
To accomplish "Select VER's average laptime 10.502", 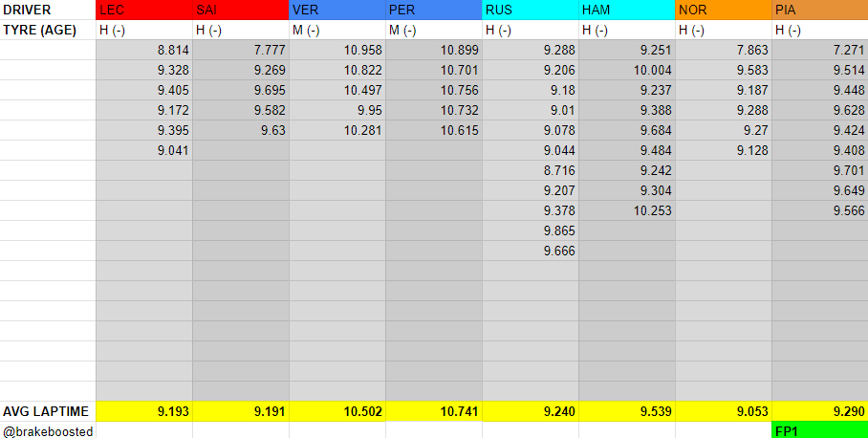I will pyautogui.click(x=337, y=411).
